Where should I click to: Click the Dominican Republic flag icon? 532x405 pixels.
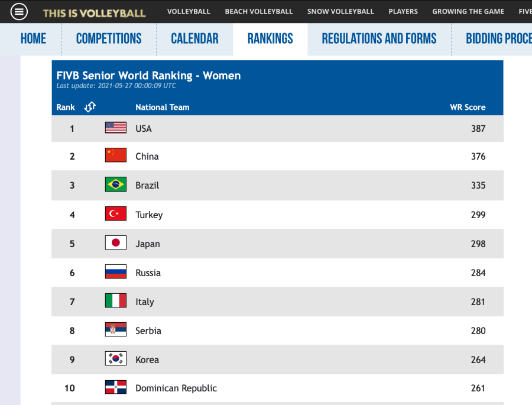[x=115, y=388]
